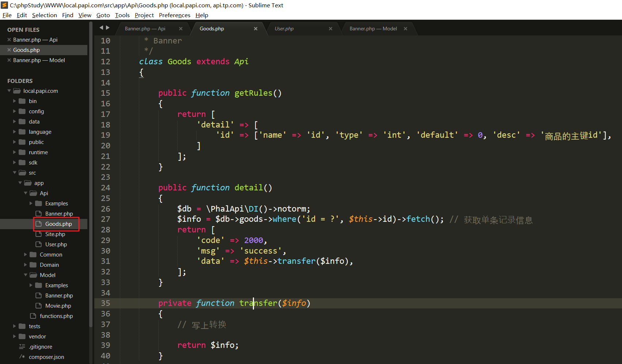Click the local.papi.com folder icon
Screen dimensions: 622x364
(17, 91)
